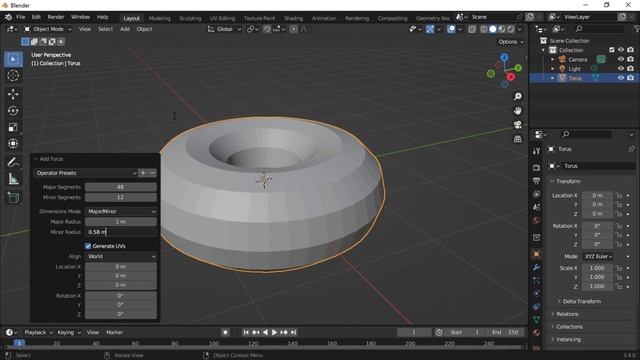Click the pan view hand icon
Viewport: 640px width, 360px height.
click(x=518, y=111)
